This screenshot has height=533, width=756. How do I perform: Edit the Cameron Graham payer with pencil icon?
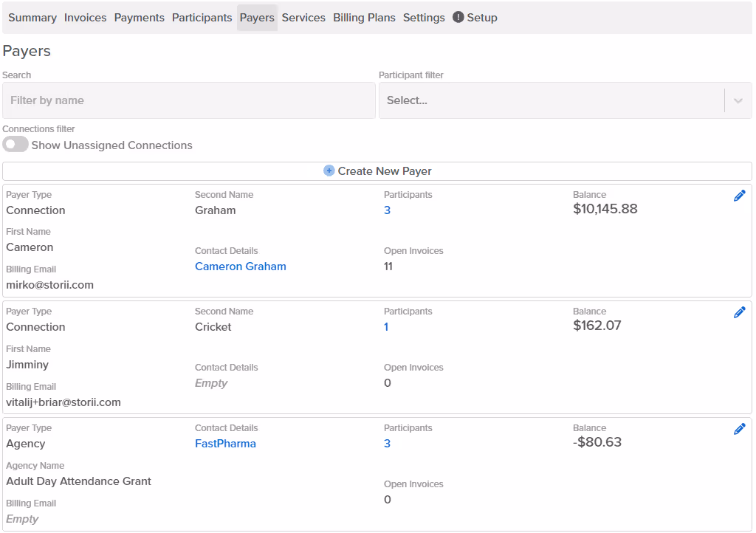[739, 196]
